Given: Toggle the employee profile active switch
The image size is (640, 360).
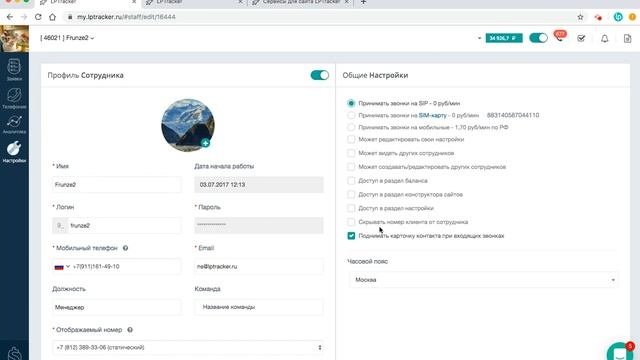Looking at the screenshot, I should [x=320, y=75].
